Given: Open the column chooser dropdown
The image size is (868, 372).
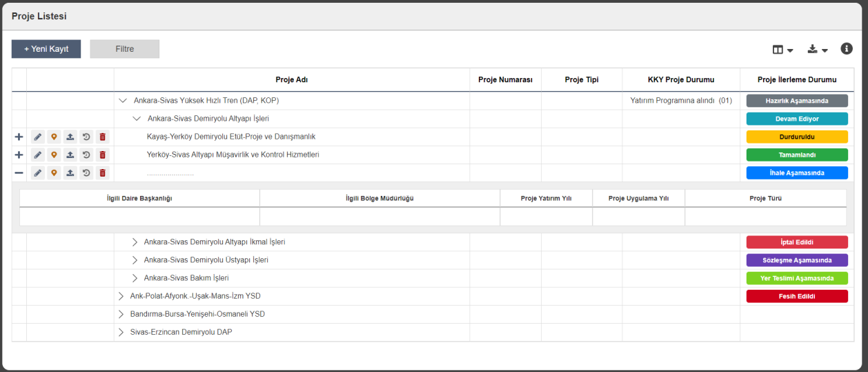Looking at the screenshot, I should click(782, 50).
